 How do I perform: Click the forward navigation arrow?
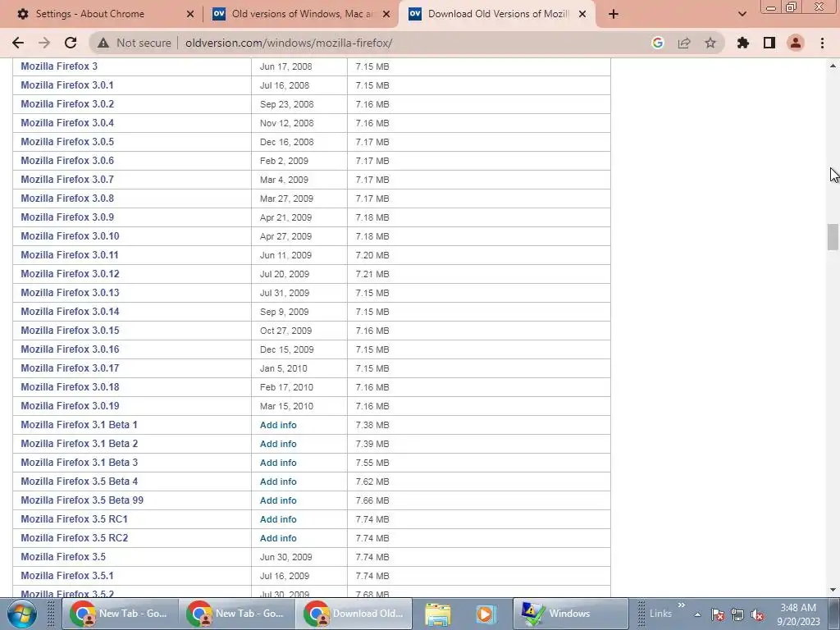click(x=44, y=43)
